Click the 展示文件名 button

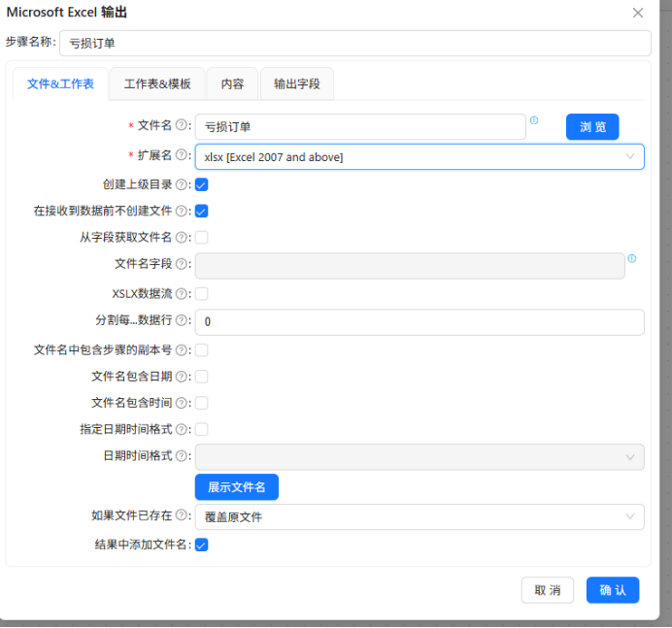click(x=237, y=487)
